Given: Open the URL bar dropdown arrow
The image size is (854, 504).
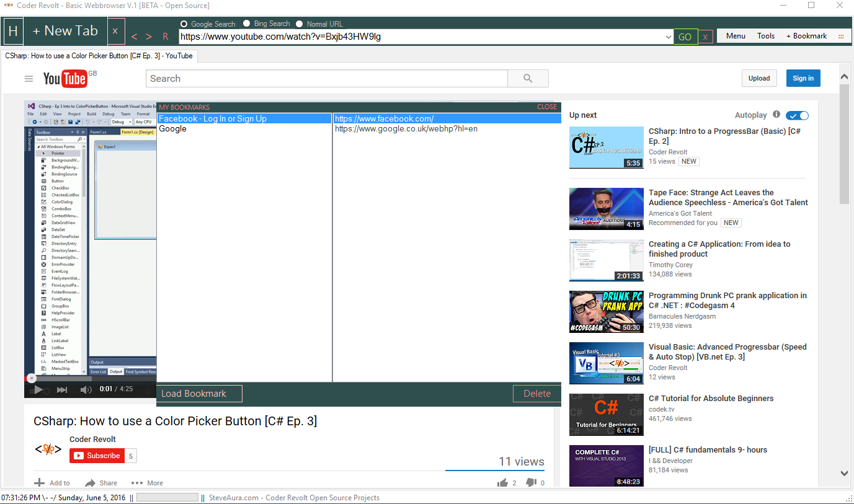Looking at the screenshot, I should tap(668, 36).
